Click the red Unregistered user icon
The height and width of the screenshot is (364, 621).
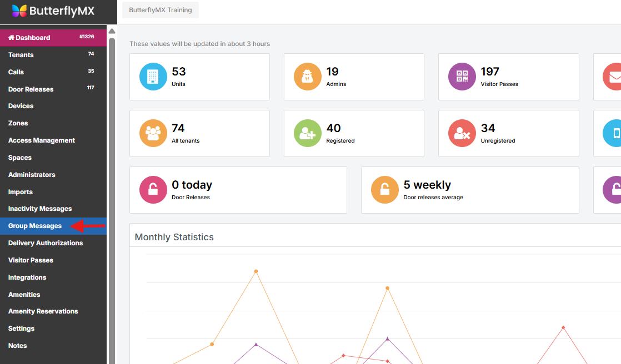pyautogui.click(x=462, y=133)
